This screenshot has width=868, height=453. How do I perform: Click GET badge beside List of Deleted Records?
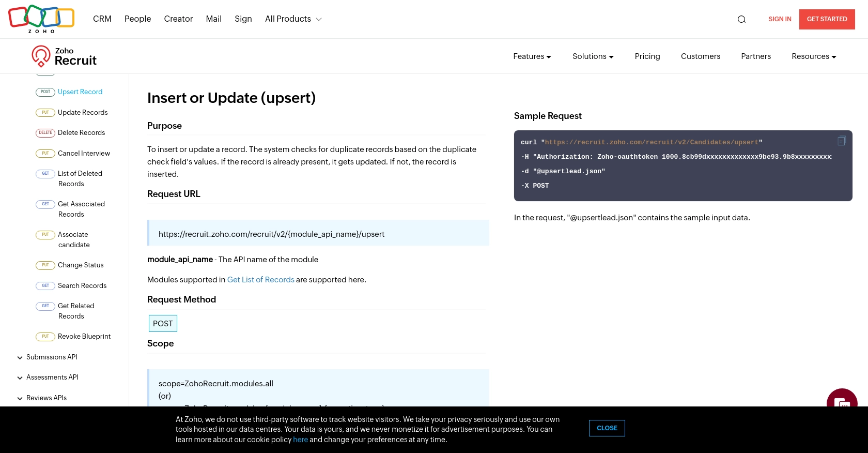tap(45, 174)
